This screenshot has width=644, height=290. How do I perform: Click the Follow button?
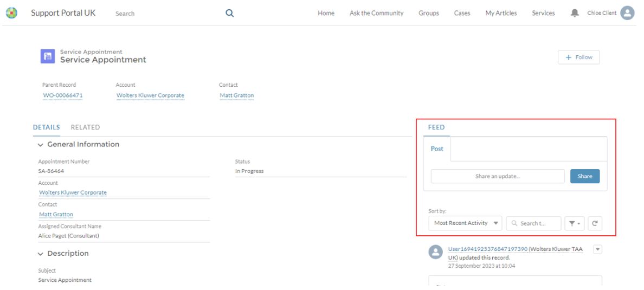579,57
